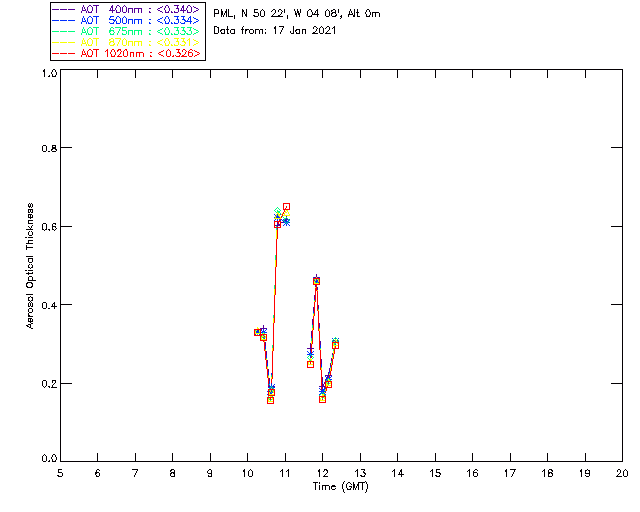Click the AOT 870nm legend entry
The width and height of the screenshot is (640, 512).
click(x=126, y=42)
